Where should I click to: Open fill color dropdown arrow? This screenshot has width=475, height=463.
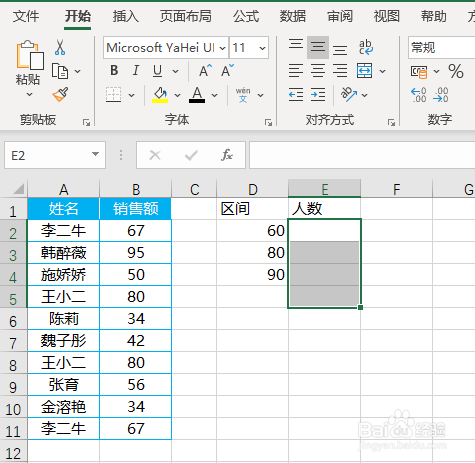[177, 95]
